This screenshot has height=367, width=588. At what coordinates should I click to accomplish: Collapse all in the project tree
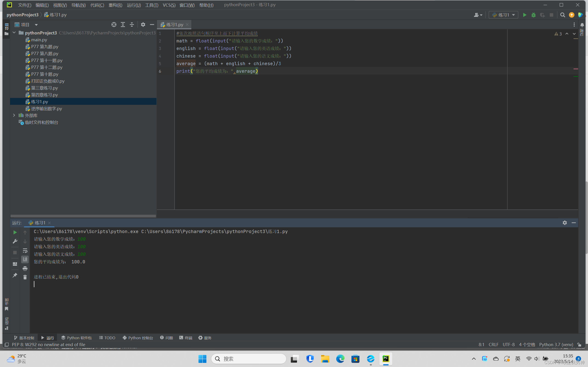(x=132, y=25)
